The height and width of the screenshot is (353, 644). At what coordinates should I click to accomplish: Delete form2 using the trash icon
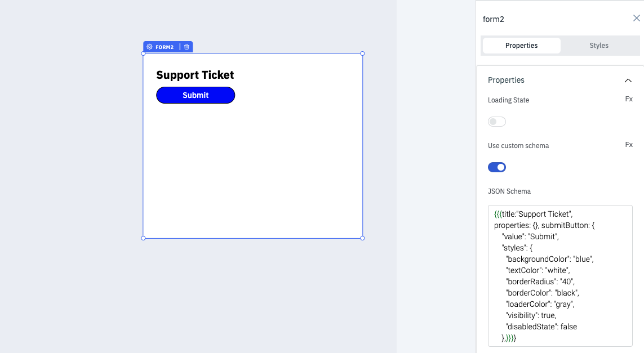(x=187, y=47)
